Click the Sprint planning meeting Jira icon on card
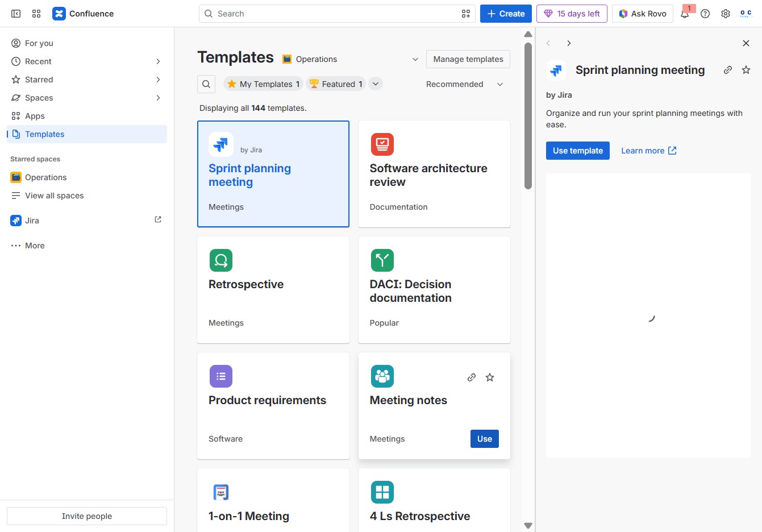The width and height of the screenshot is (762, 532). click(x=221, y=144)
